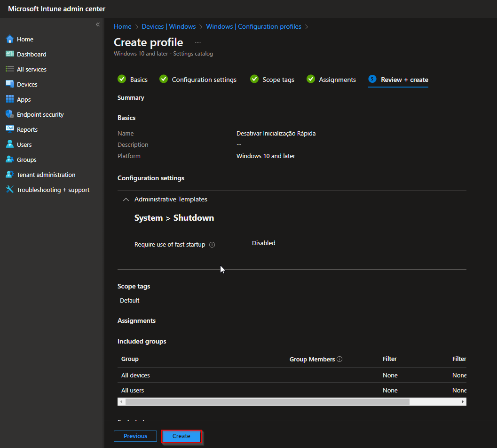
Task: Select Apps in the sidebar
Action: pyautogui.click(x=24, y=99)
